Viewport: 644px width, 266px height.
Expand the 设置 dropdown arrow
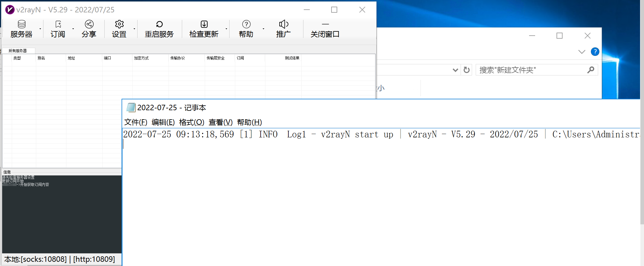pos(134,29)
